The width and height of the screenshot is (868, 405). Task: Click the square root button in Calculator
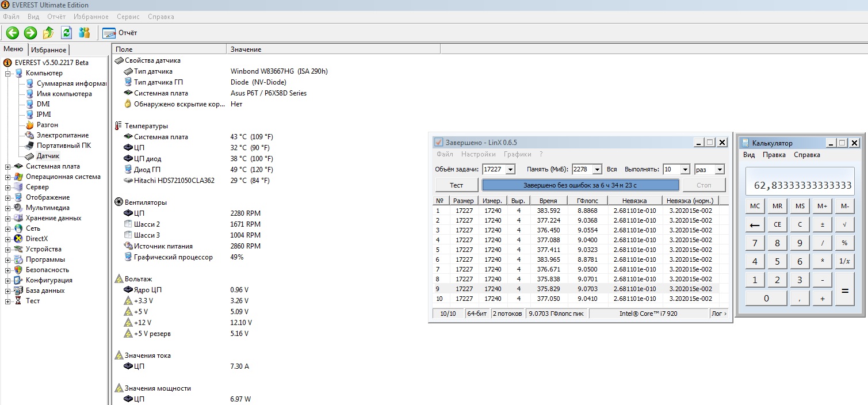click(844, 224)
